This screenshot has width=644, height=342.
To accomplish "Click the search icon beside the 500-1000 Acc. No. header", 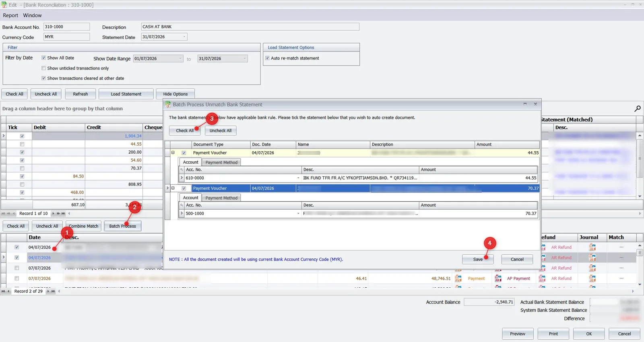I will click(182, 205).
